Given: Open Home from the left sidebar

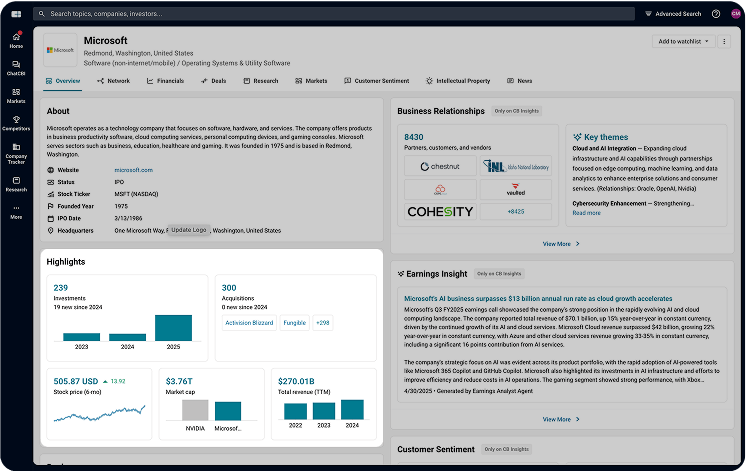Looking at the screenshot, I should point(16,40).
